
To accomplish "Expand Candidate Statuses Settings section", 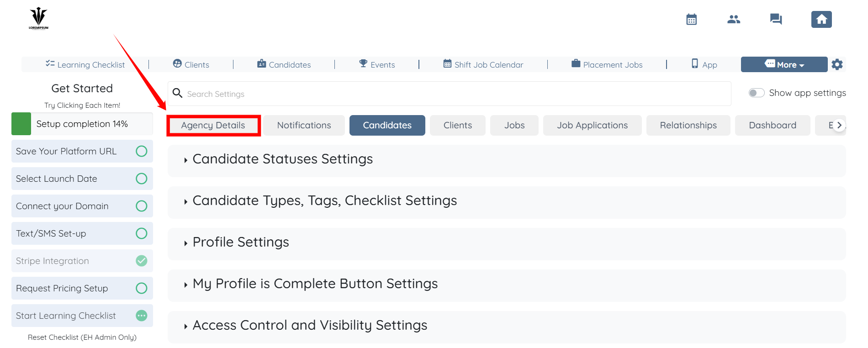I will [282, 159].
